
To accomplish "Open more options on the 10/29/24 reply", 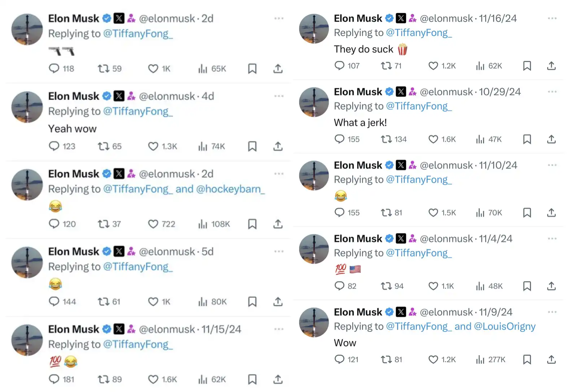I will (552, 92).
